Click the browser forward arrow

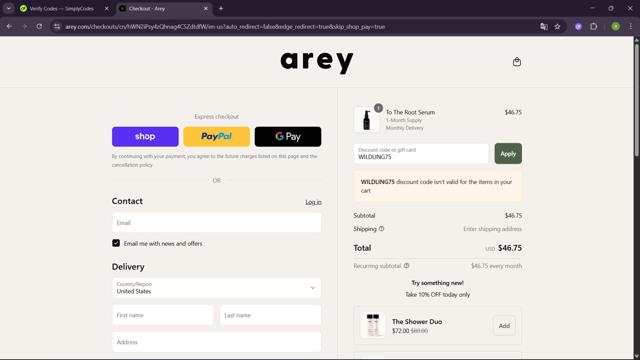(x=24, y=27)
